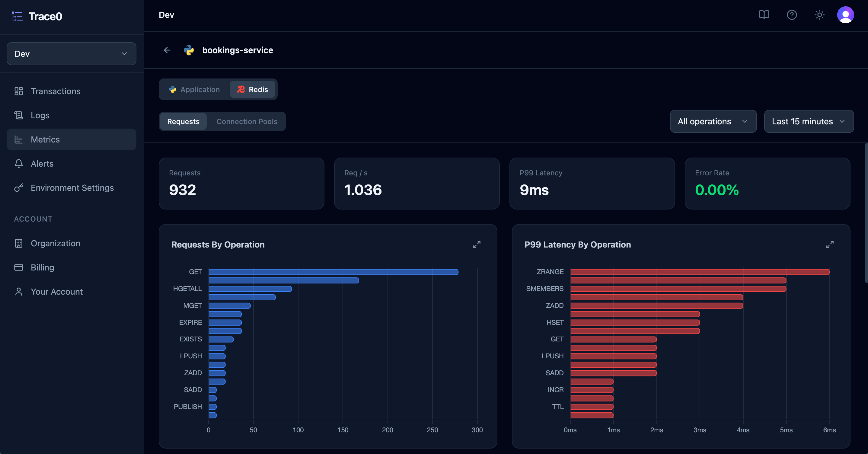The width and height of the screenshot is (868, 454).
Task: Click the Trace0 logo icon
Action: click(x=17, y=16)
